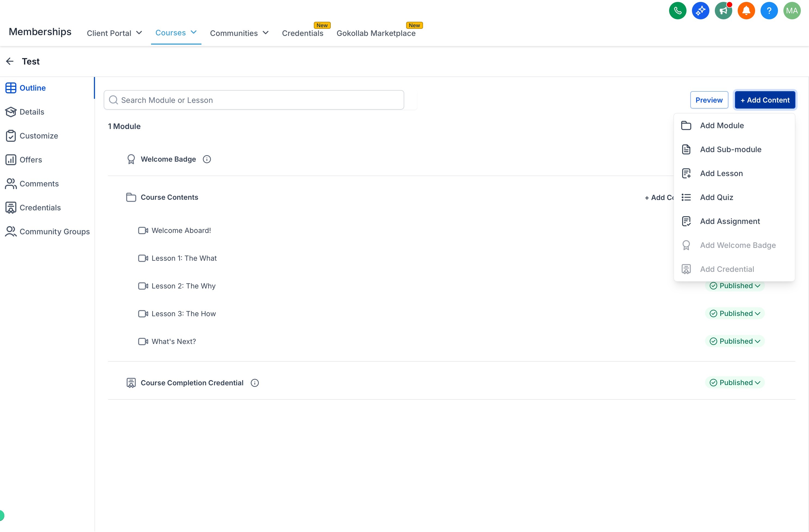Click the Add Quiz list icon
The width and height of the screenshot is (809, 532).
(x=686, y=197)
